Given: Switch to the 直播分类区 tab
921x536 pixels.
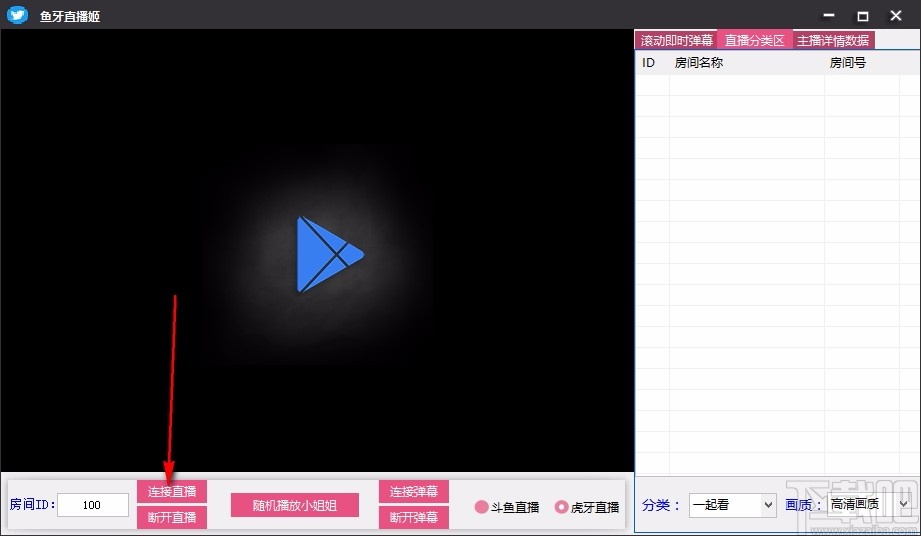Looking at the screenshot, I should (x=755, y=40).
